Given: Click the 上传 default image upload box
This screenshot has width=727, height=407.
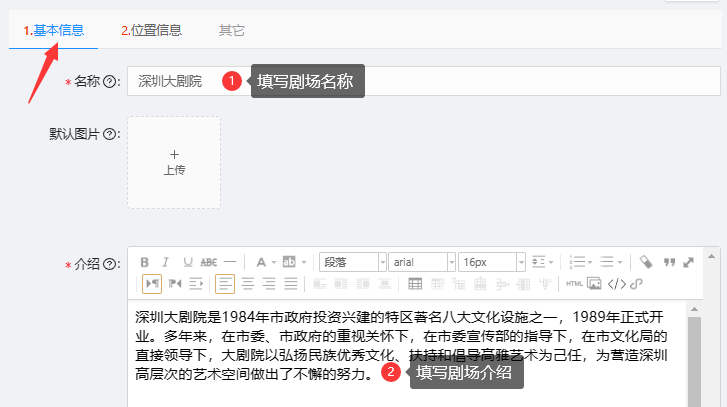Looking at the screenshot, I should click(x=174, y=162).
